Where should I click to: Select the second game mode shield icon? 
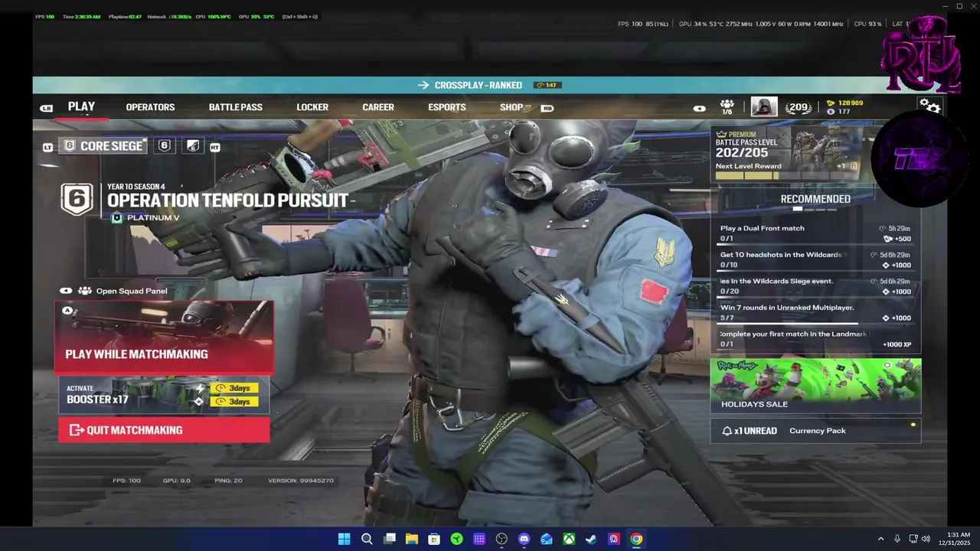pos(164,145)
